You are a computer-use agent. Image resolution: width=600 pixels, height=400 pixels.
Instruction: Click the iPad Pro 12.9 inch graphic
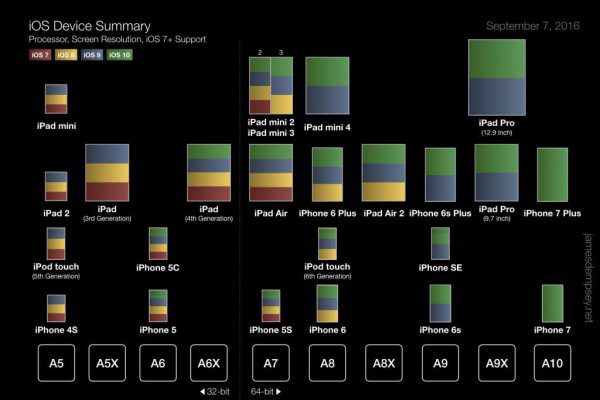point(497,77)
